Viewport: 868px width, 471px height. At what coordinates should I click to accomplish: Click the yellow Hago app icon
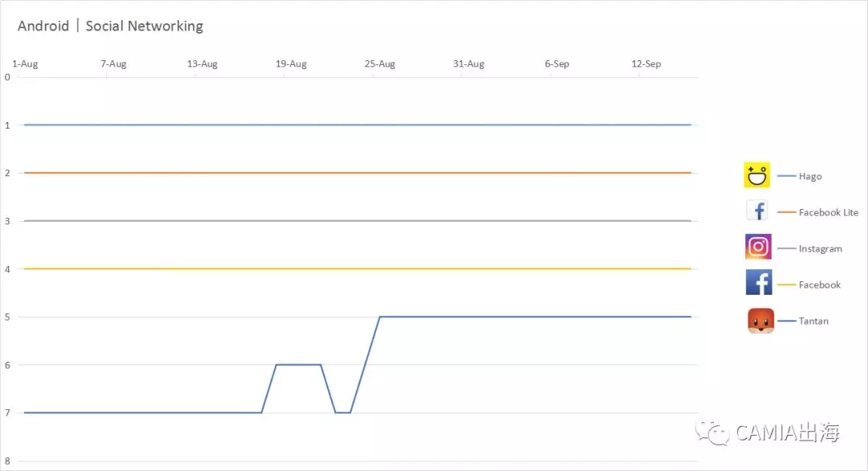click(757, 175)
